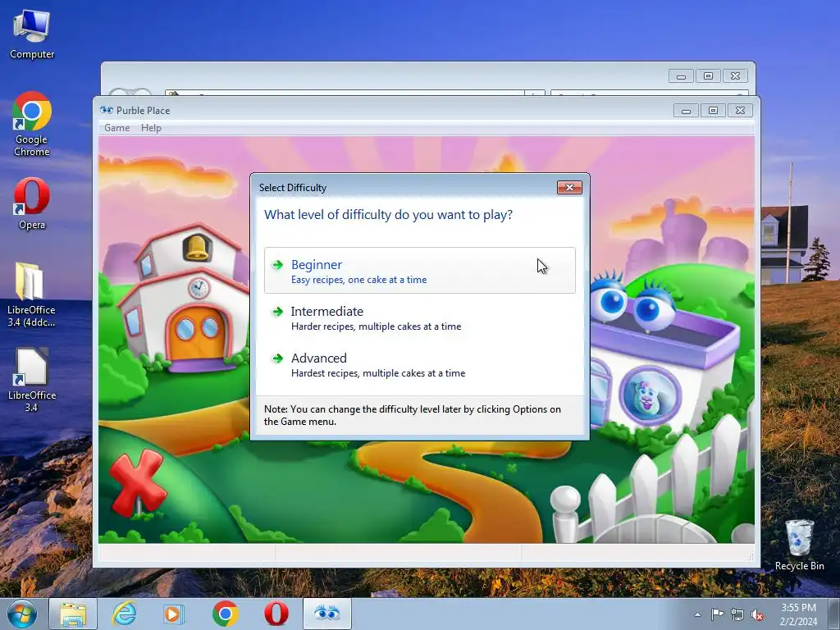840x630 pixels.
Task: Open File Explorer from the taskbar
Action: (73, 614)
